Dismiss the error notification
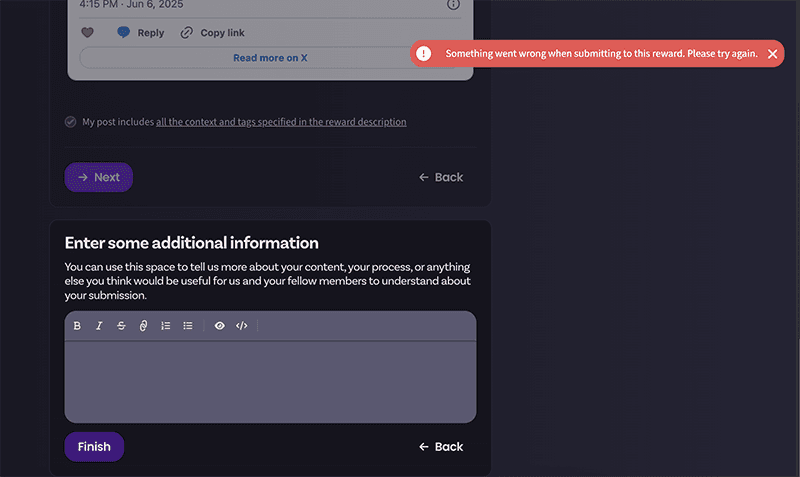Image resolution: width=800 pixels, height=477 pixels. pos(772,53)
